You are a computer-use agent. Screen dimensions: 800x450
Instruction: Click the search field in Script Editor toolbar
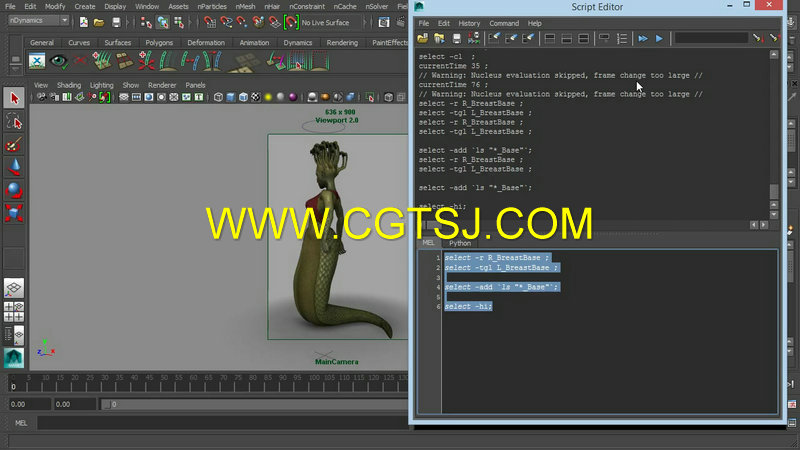coord(711,38)
